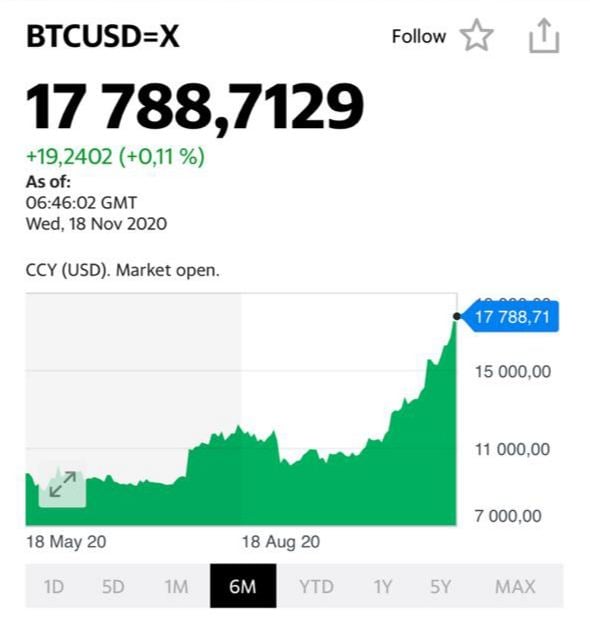Show the 1Y chart range
590x630 pixels.
click(382, 587)
